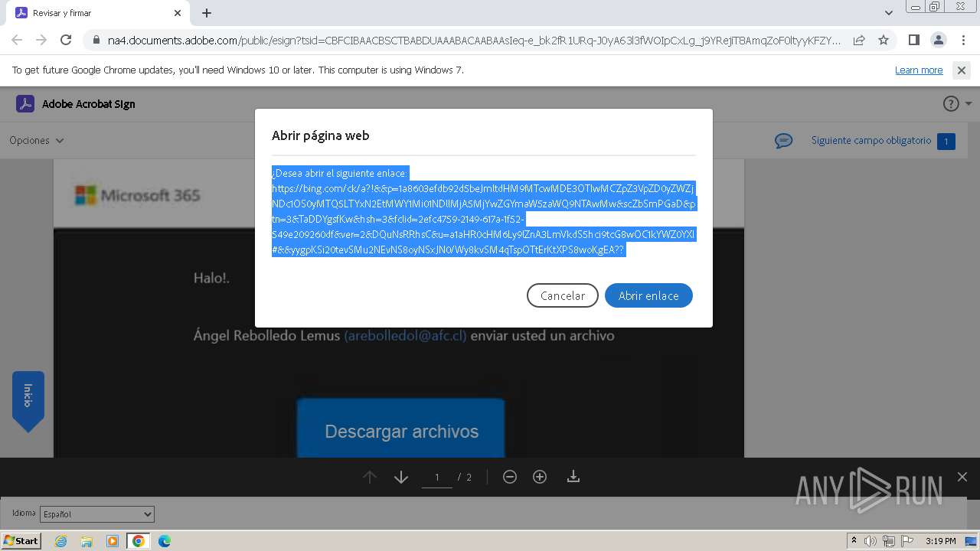Screen dimensions: 980x551
Task: Open the volume speaker tray icon
Action: point(871,541)
